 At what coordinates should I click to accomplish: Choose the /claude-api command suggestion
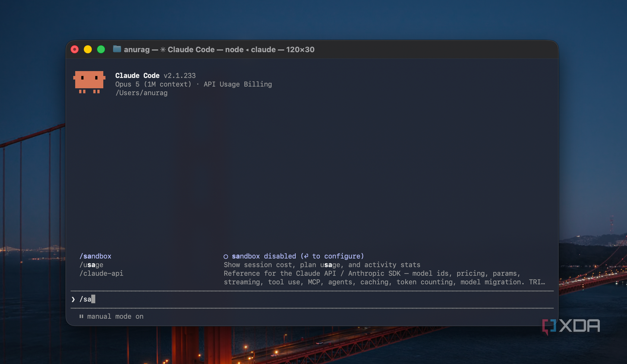(x=101, y=273)
